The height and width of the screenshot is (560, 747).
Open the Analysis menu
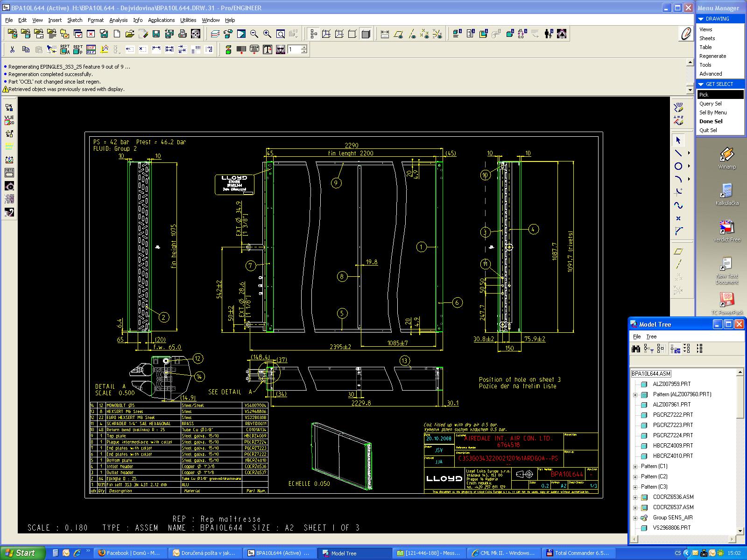click(x=118, y=20)
